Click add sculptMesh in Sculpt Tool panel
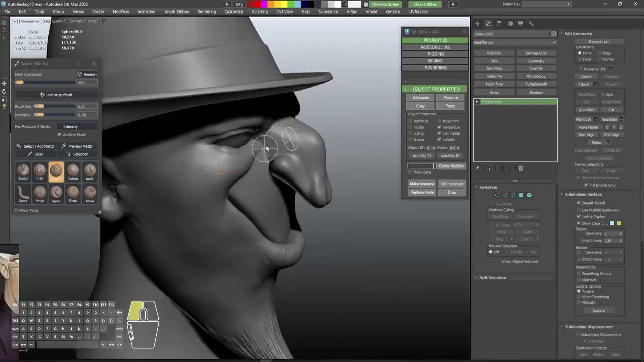The height and width of the screenshot is (362, 644). (x=56, y=94)
